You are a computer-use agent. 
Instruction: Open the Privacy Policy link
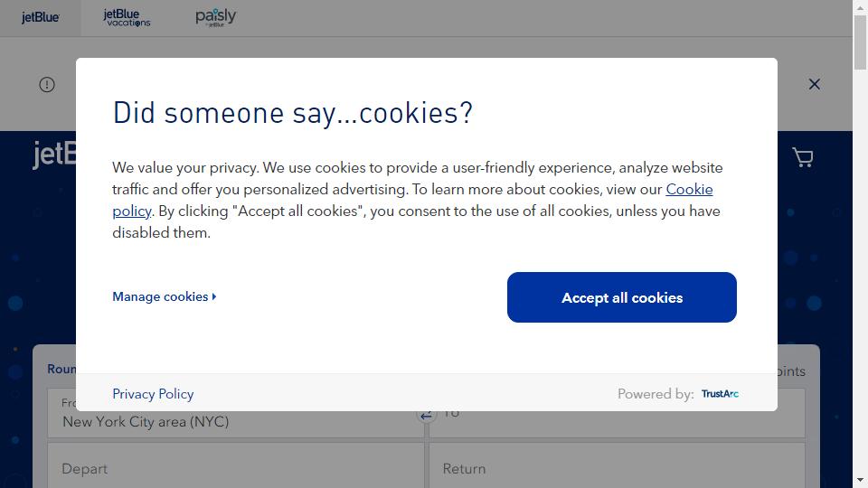[153, 394]
